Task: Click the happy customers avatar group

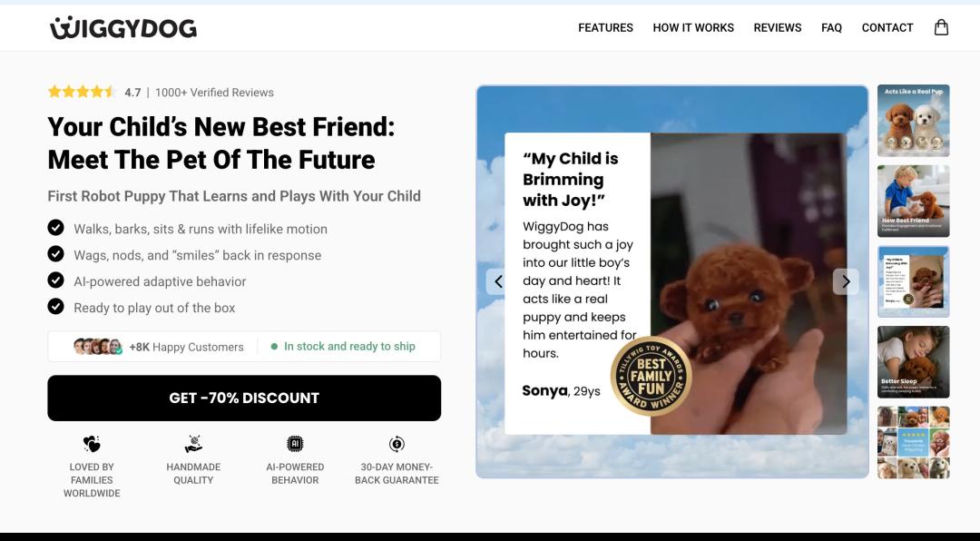Action: point(97,347)
